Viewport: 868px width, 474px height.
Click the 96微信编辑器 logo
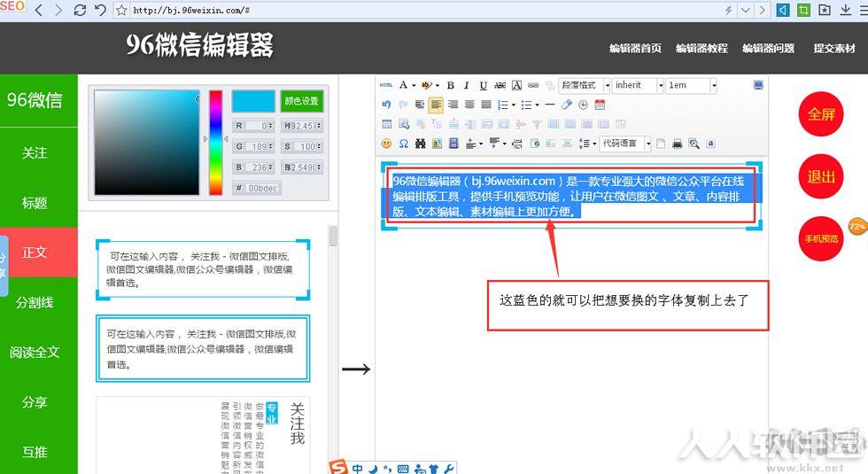pos(199,45)
